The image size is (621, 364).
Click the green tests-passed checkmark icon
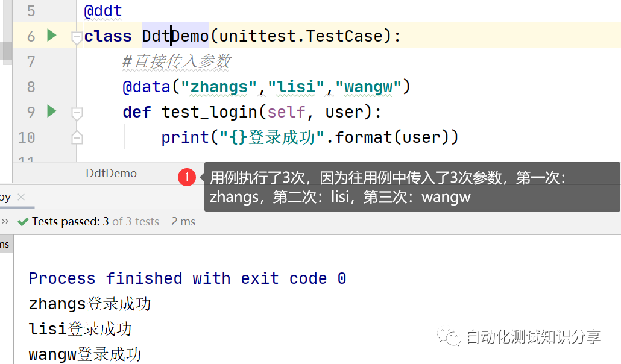click(x=23, y=222)
